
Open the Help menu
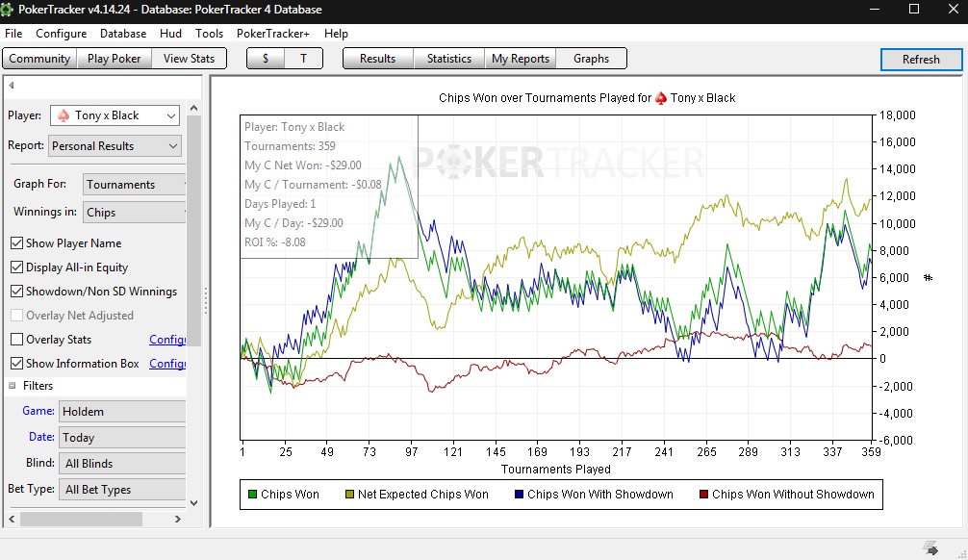point(336,34)
